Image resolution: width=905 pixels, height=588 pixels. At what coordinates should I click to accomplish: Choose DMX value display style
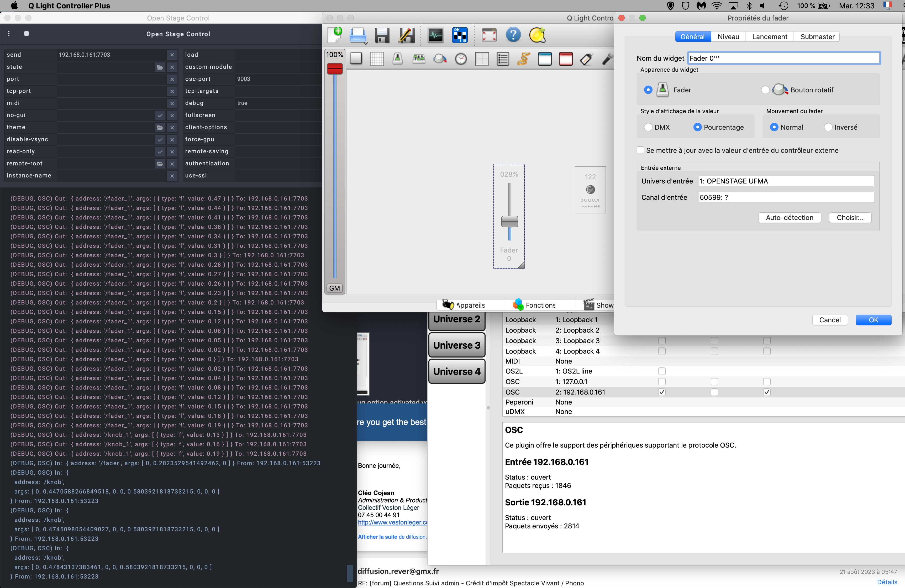pos(648,127)
